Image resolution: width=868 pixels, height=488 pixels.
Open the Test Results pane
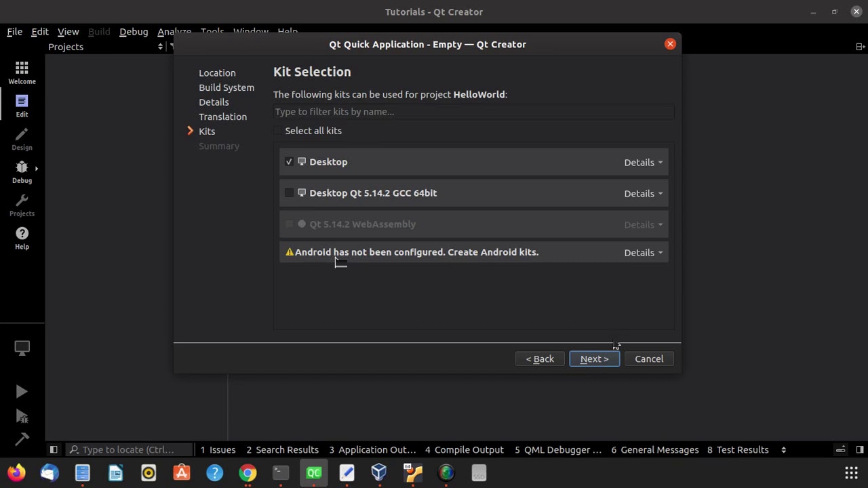pyautogui.click(x=738, y=449)
